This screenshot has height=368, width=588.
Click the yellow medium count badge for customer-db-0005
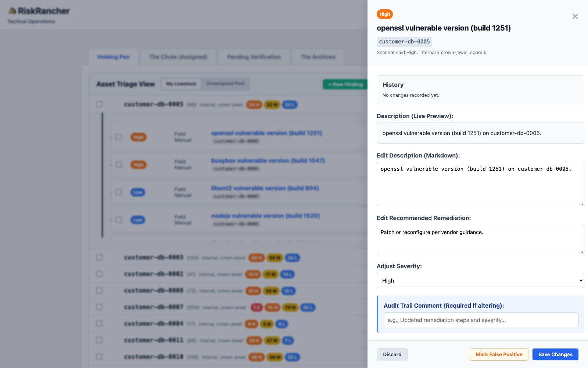pyautogui.click(x=272, y=105)
